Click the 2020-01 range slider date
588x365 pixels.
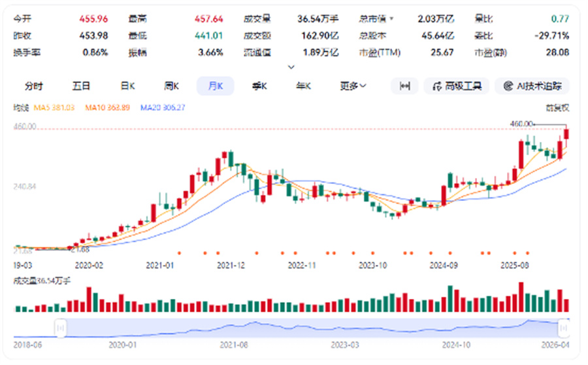point(123,345)
